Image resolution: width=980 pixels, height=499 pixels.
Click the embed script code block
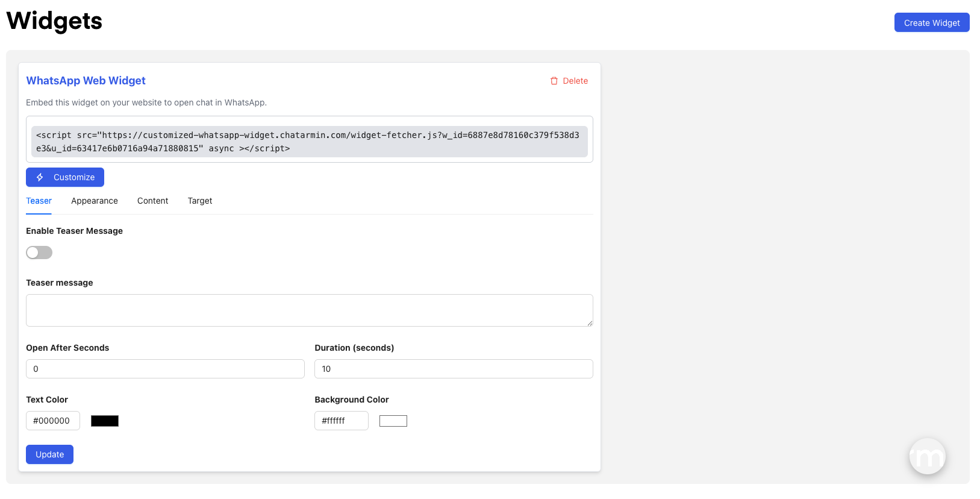[x=309, y=142]
